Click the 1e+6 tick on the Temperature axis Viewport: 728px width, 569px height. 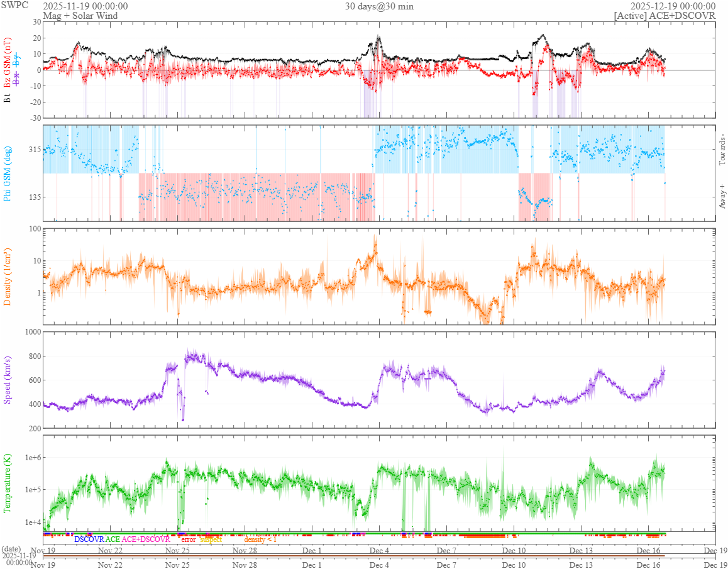33,458
